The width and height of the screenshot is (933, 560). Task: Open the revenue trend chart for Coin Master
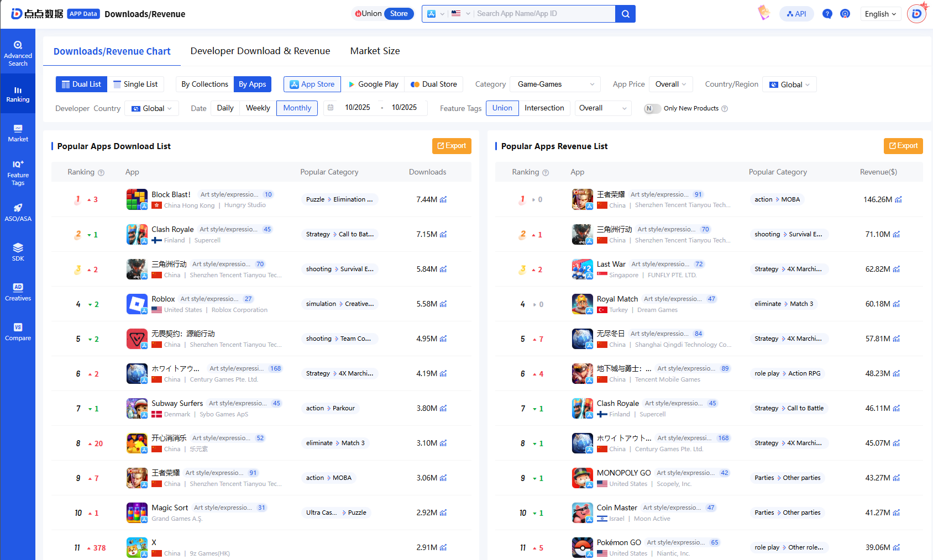[896, 513]
